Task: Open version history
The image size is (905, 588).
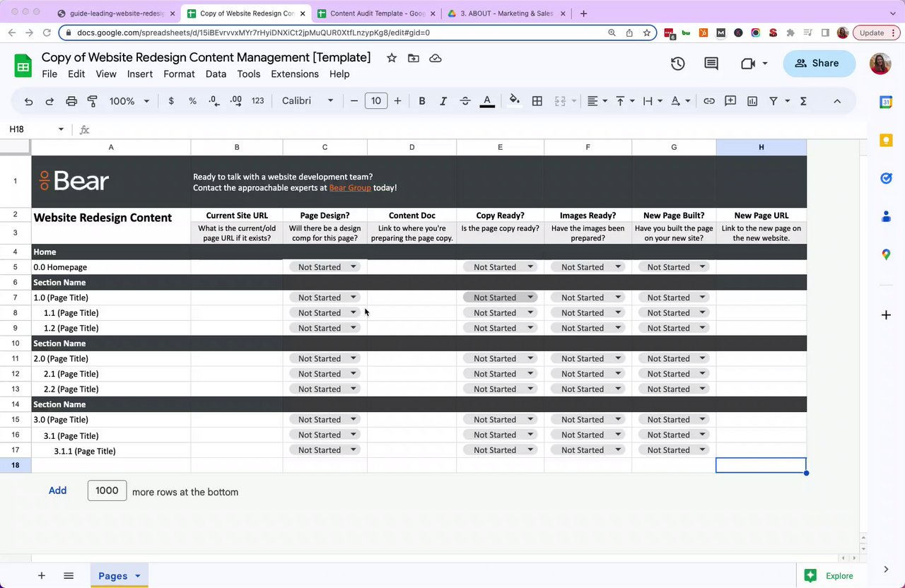Action: [677, 64]
